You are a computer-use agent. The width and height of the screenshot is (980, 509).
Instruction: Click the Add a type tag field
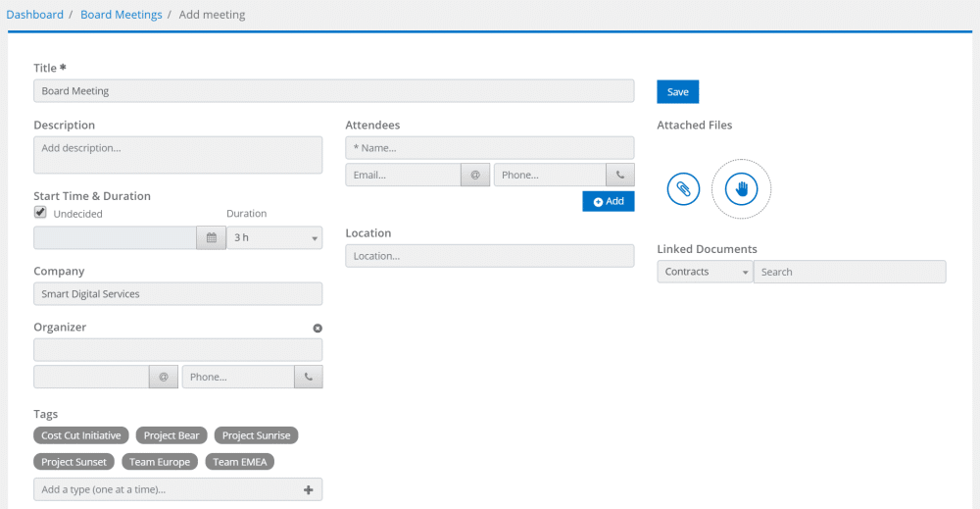pos(178,489)
